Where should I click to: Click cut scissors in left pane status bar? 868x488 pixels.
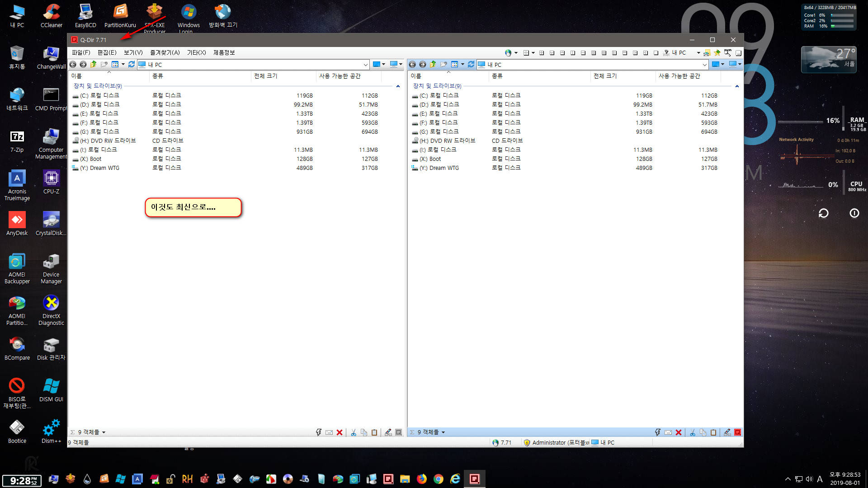(354, 432)
